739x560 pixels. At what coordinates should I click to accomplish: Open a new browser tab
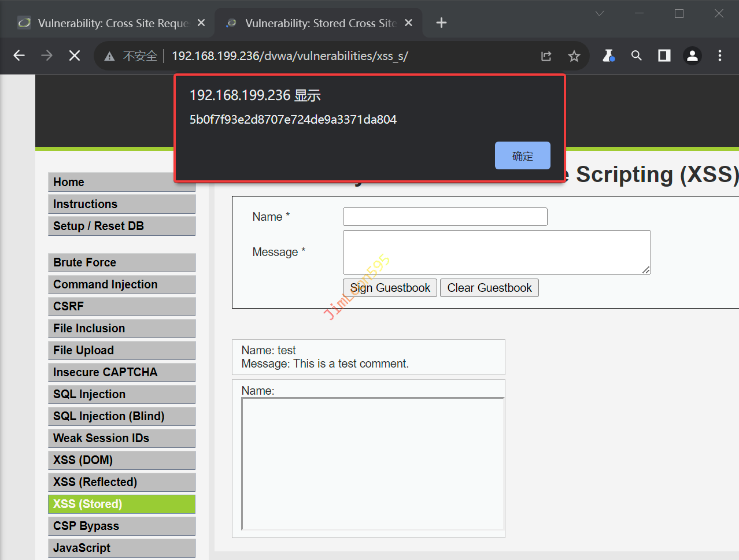tap(441, 23)
